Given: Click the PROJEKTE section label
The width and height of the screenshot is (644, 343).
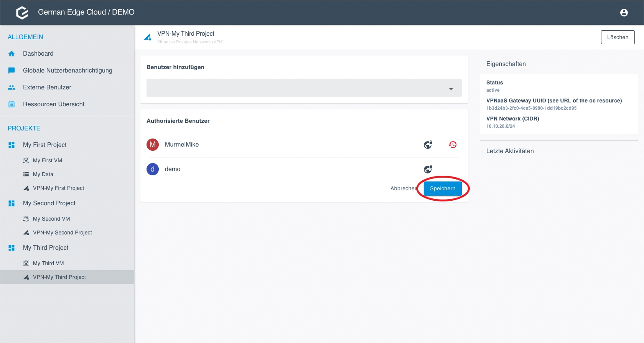Looking at the screenshot, I should click(x=24, y=129).
